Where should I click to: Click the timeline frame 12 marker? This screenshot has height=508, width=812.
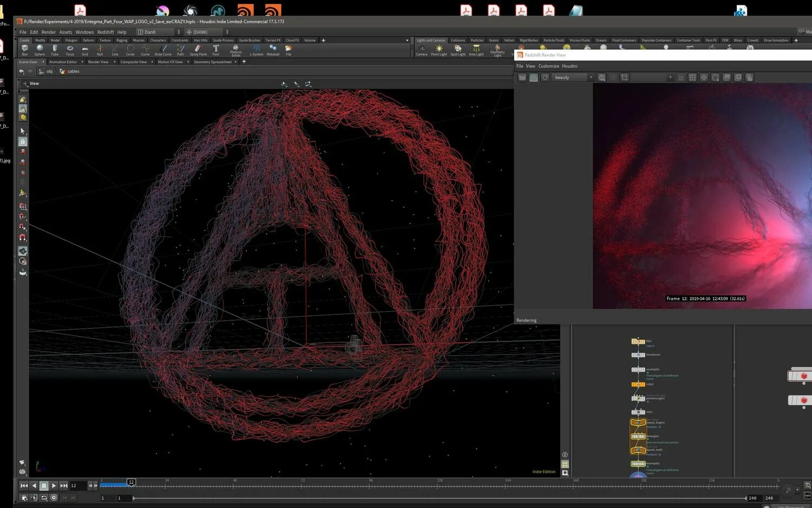(x=131, y=482)
